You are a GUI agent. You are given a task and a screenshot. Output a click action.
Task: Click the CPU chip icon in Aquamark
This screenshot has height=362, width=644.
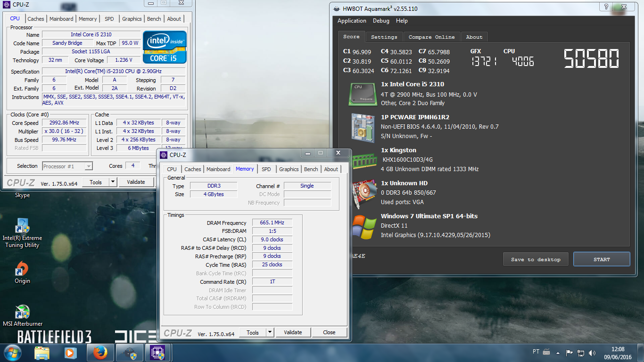click(x=363, y=94)
